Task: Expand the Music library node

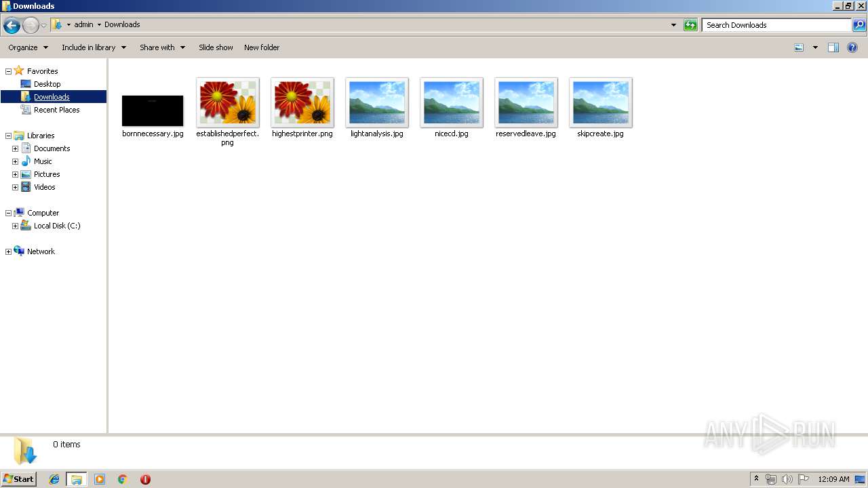Action: tap(15, 161)
